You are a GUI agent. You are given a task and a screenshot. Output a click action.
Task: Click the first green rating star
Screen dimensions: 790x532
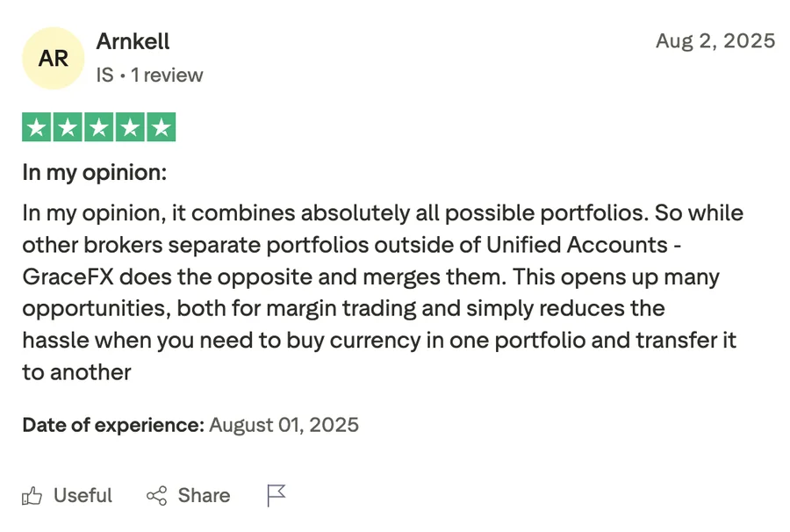pos(37,127)
